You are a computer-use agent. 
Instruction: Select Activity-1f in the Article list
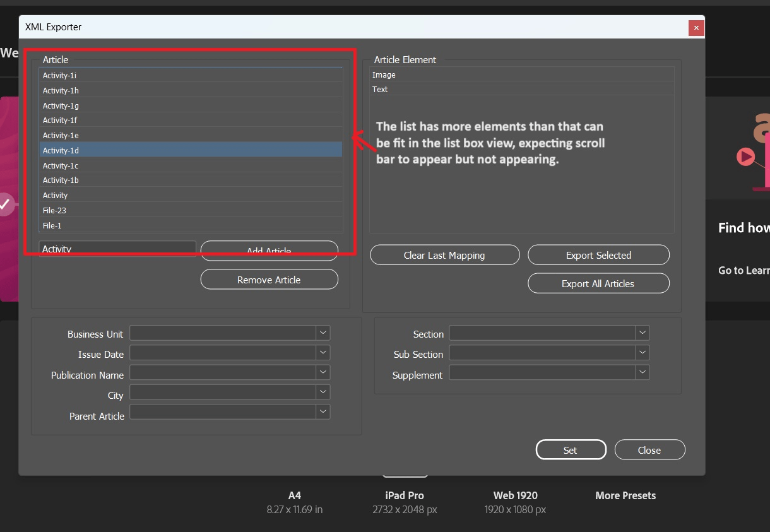pyautogui.click(x=191, y=120)
